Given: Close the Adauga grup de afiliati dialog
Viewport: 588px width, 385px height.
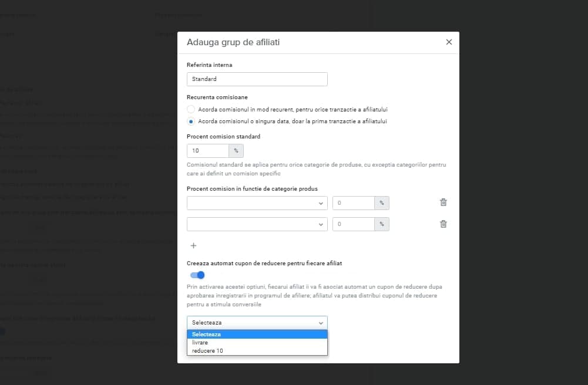Looking at the screenshot, I should point(449,42).
